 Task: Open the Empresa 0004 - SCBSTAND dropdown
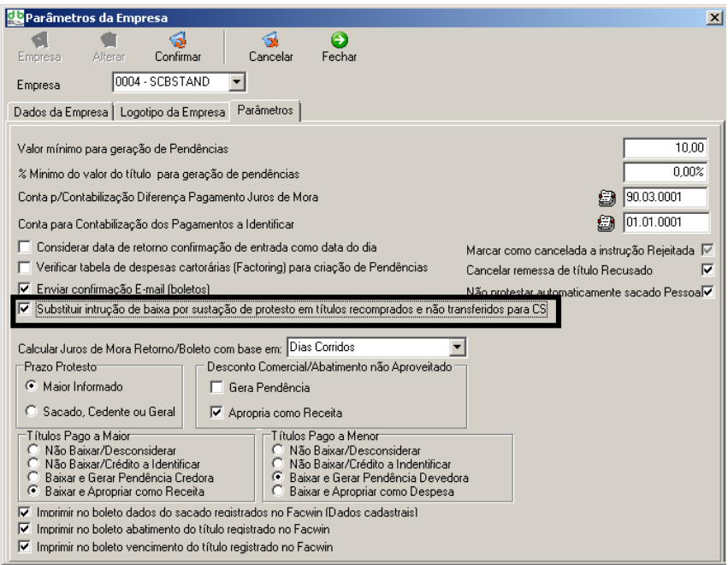click(x=237, y=82)
